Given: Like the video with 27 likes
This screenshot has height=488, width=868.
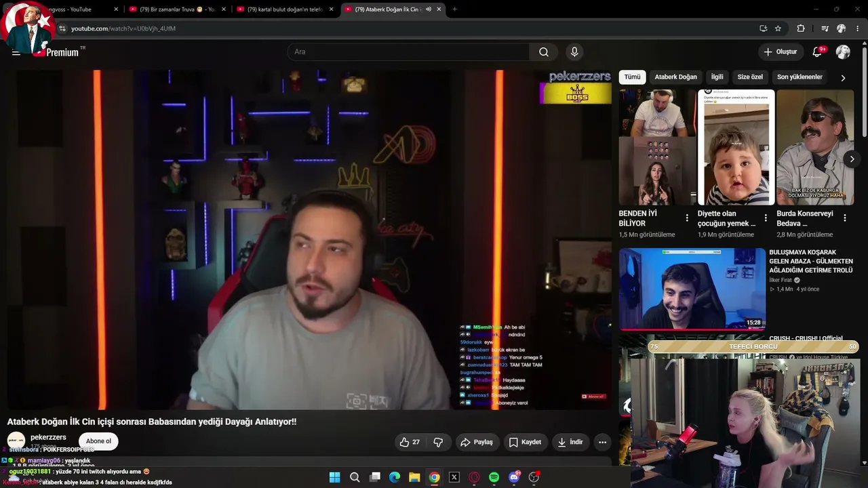Looking at the screenshot, I should [x=410, y=442].
